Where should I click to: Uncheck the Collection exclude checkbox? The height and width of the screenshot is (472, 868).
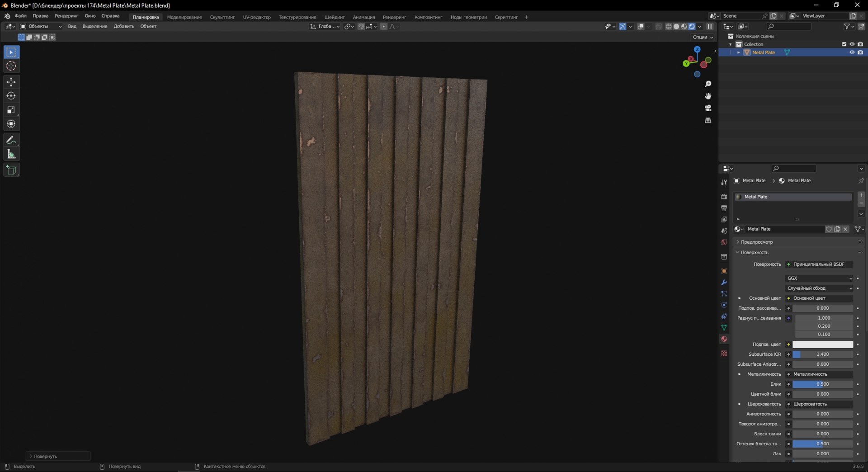coord(844,44)
